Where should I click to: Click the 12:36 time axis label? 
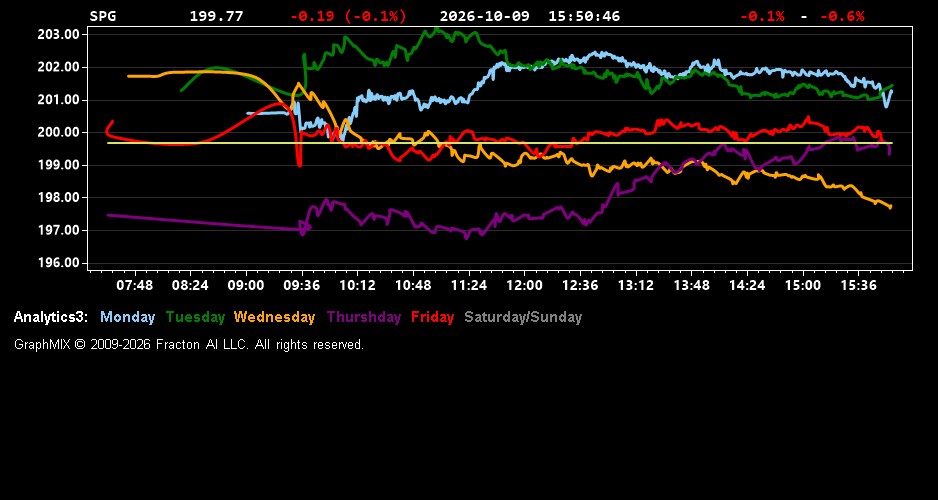580,285
